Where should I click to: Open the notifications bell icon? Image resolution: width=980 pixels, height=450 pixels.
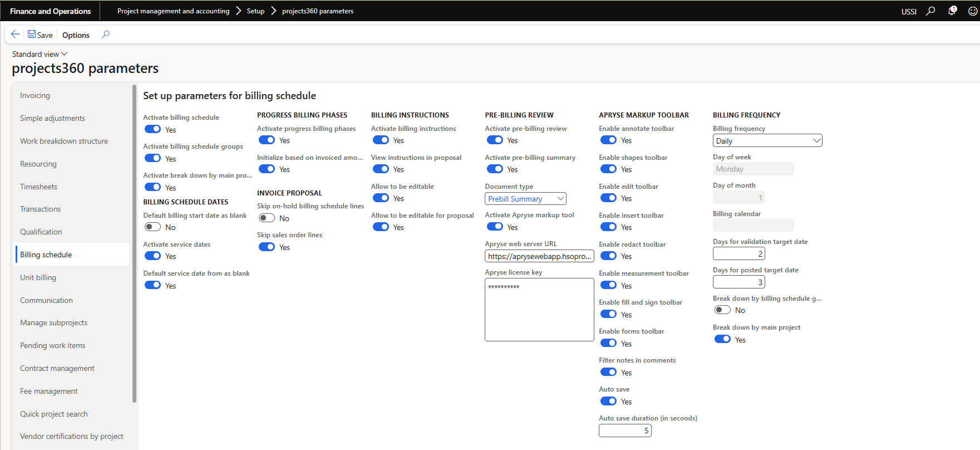click(x=952, y=11)
